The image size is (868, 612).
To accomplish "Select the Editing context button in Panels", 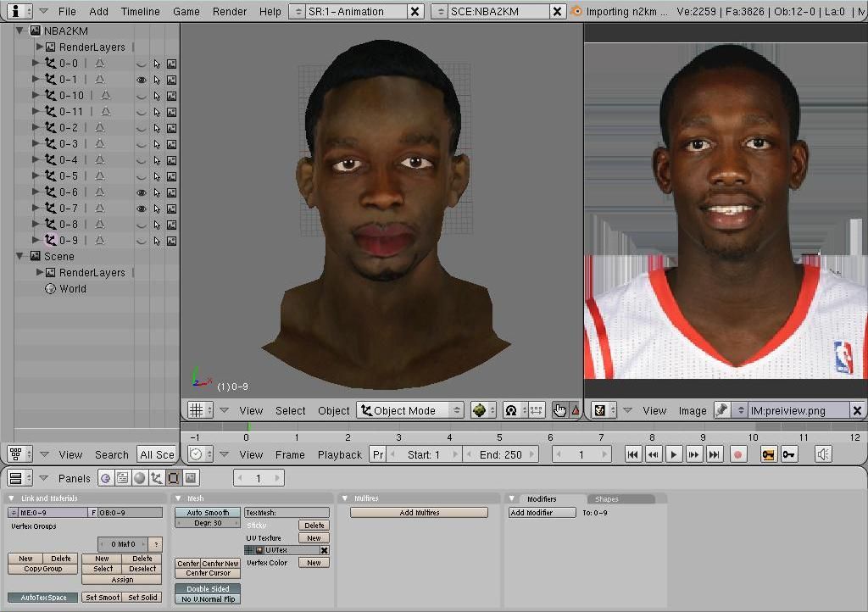I will click(x=174, y=478).
